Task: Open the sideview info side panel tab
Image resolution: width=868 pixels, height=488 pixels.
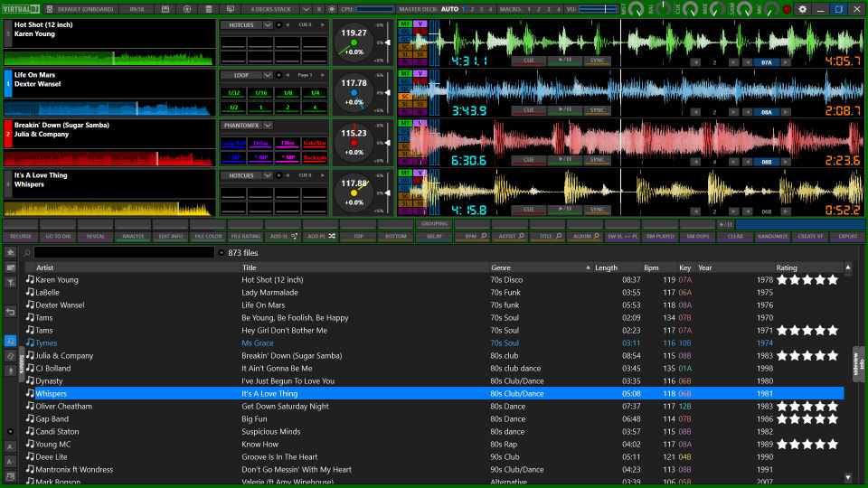Action: point(858,364)
